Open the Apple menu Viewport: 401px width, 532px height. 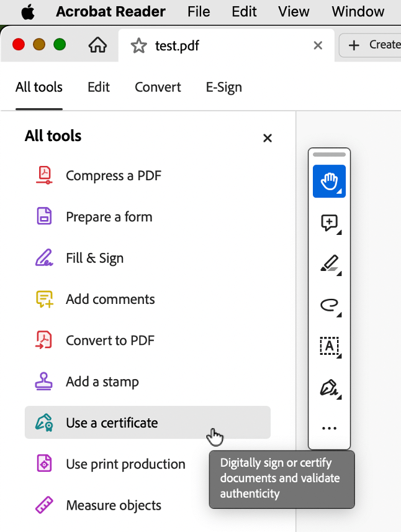pyautogui.click(x=28, y=12)
